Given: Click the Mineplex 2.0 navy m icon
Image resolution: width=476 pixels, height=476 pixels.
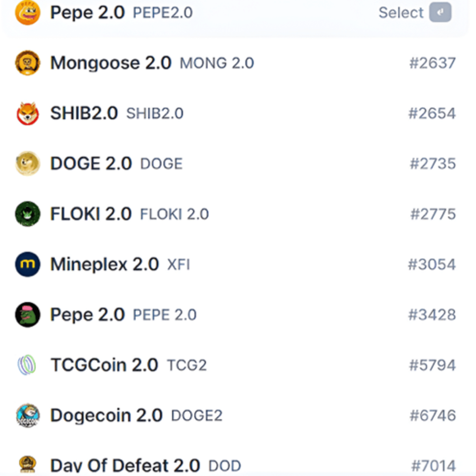Looking at the screenshot, I should pyautogui.click(x=27, y=264).
